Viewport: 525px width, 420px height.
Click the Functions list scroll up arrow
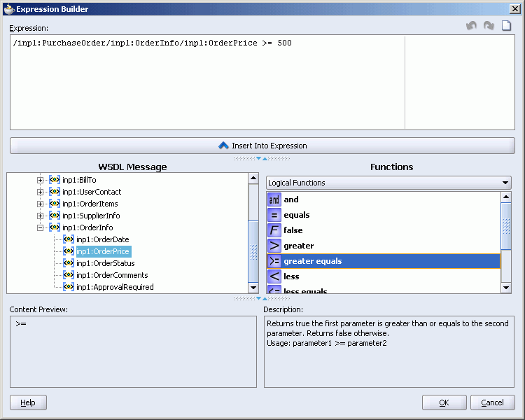click(x=506, y=197)
